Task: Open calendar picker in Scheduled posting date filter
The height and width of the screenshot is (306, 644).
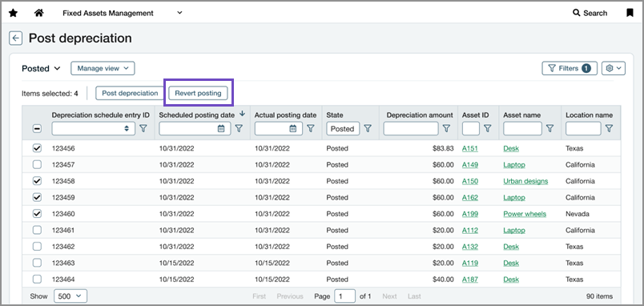Action: coord(221,128)
